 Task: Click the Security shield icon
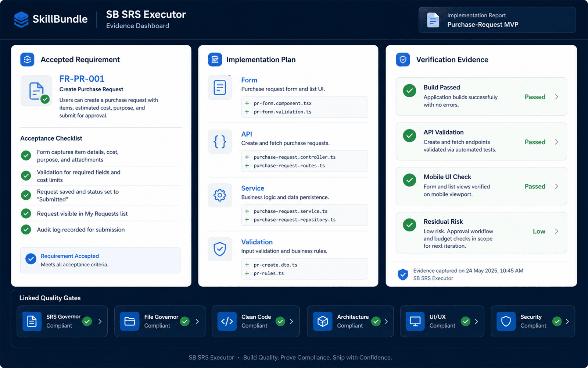[x=506, y=321]
